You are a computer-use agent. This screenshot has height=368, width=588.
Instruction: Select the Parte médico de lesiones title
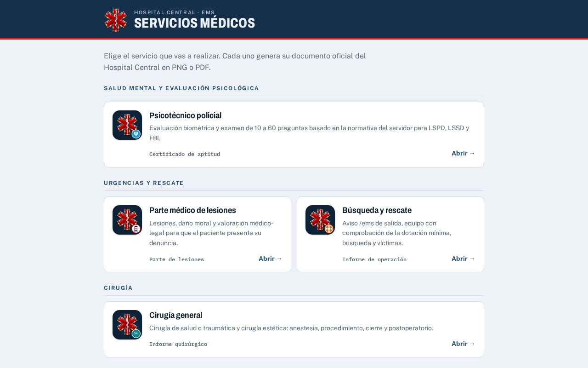[x=192, y=210]
